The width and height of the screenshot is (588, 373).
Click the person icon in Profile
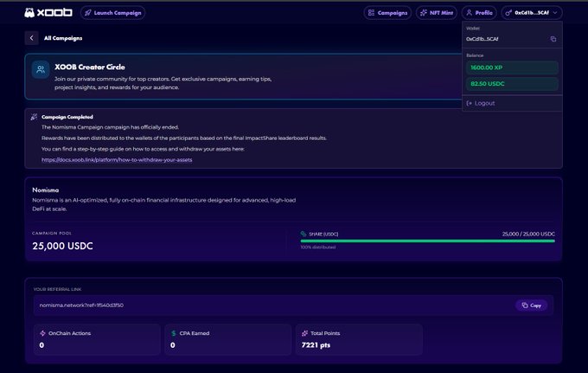[470, 13]
